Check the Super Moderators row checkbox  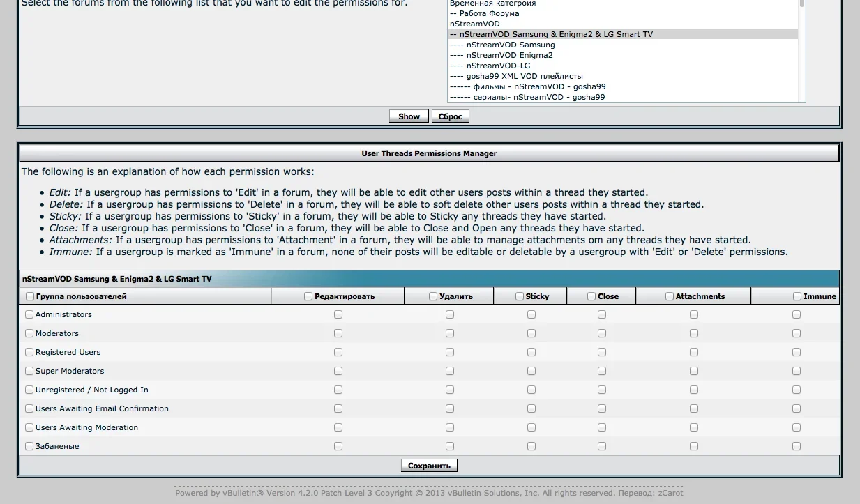(x=29, y=371)
